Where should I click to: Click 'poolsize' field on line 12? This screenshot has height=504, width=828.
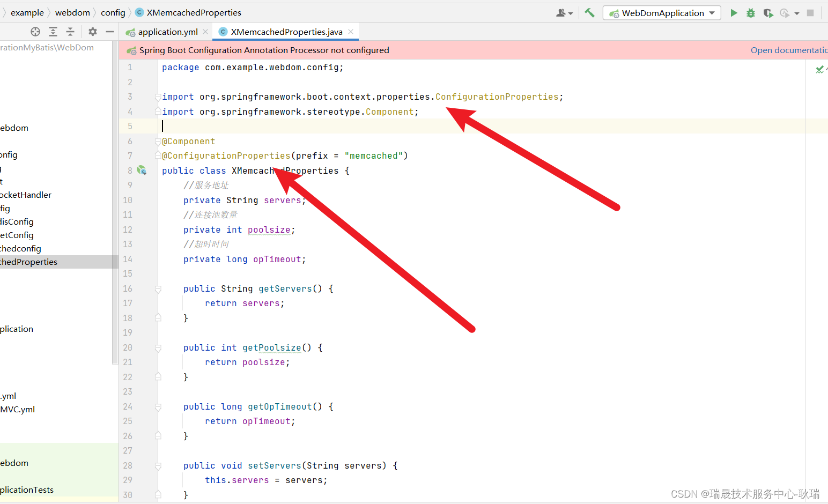269,230
